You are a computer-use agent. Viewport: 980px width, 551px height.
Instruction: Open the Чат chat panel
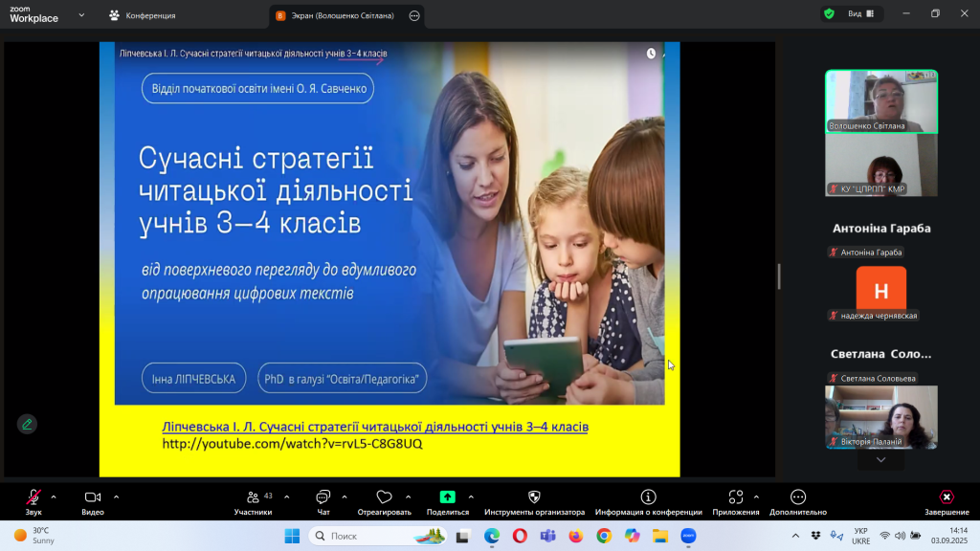coord(323,498)
